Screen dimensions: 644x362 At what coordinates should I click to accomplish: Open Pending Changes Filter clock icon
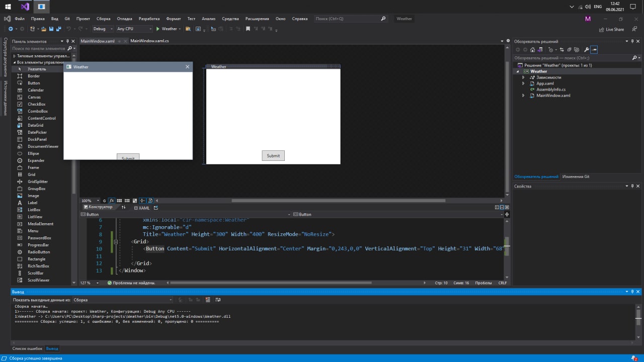pyautogui.click(x=551, y=49)
